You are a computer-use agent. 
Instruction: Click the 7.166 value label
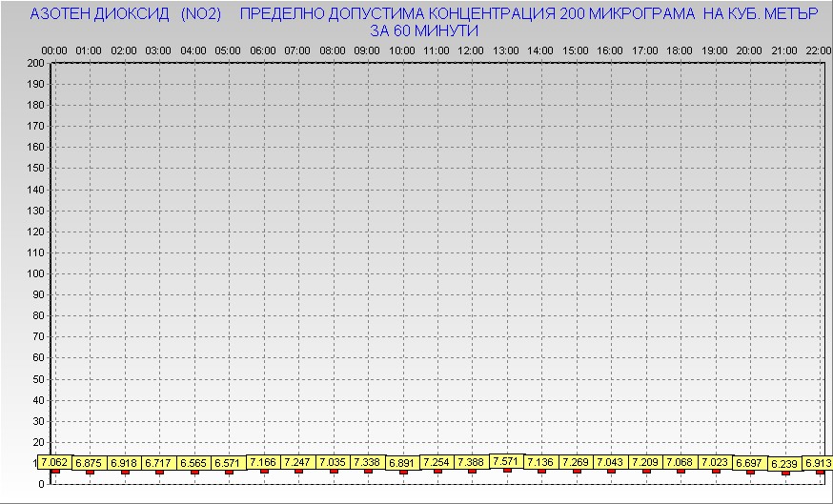point(263,462)
